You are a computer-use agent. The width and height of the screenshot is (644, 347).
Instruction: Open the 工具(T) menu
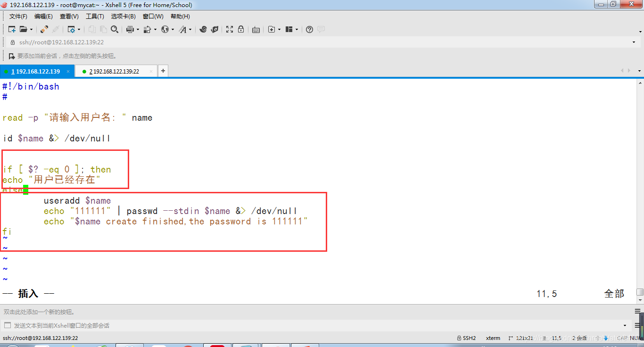(95, 17)
